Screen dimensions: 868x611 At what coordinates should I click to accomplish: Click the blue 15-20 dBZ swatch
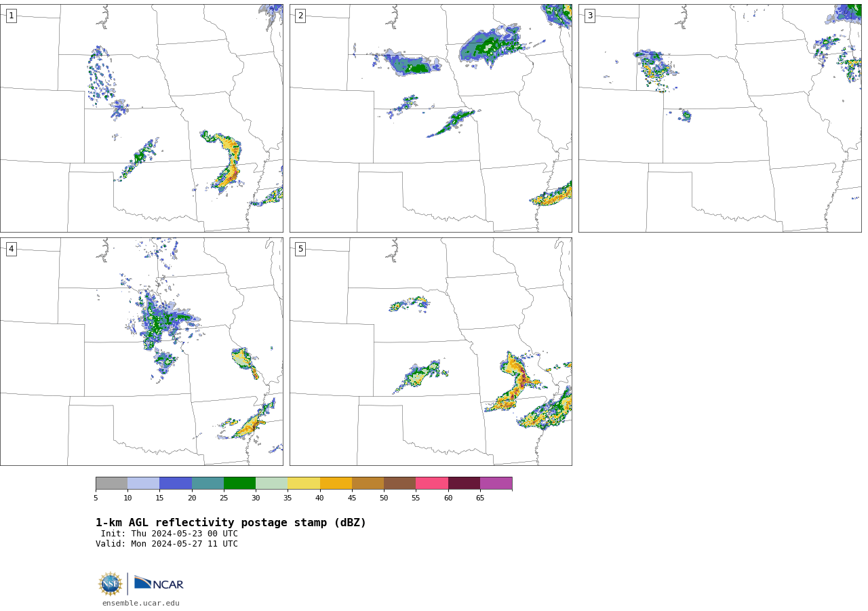click(x=176, y=484)
